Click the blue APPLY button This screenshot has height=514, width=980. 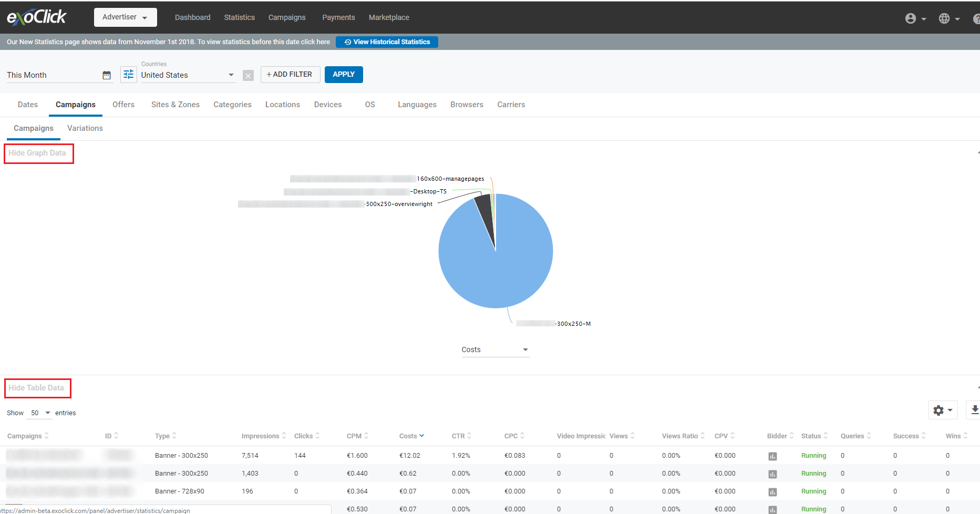click(x=344, y=75)
